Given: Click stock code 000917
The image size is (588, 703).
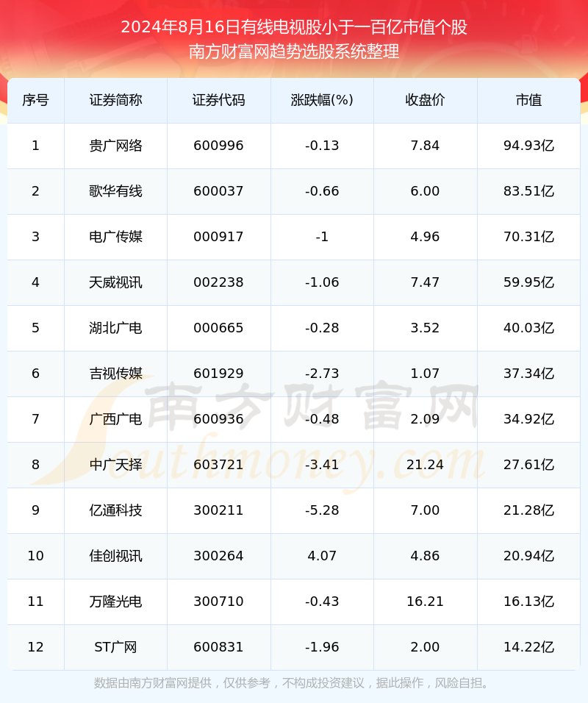Looking at the screenshot, I should tap(219, 237).
